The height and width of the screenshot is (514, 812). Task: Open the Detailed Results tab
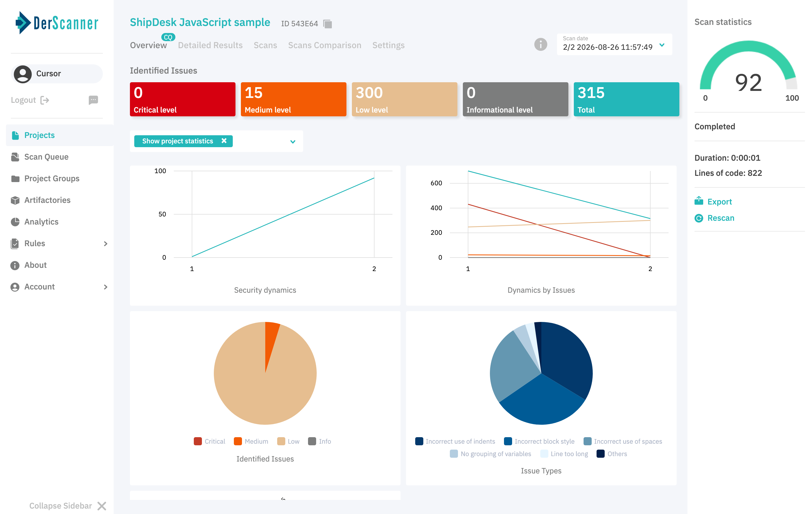click(210, 45)
